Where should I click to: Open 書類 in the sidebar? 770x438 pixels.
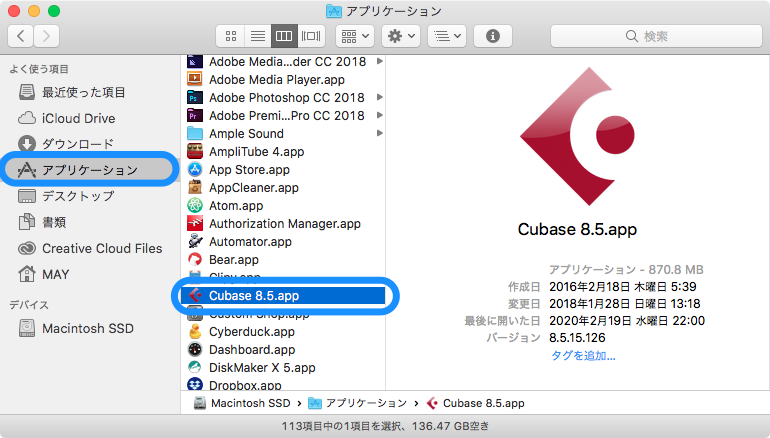pyautogui.click(x=42, y=222)
